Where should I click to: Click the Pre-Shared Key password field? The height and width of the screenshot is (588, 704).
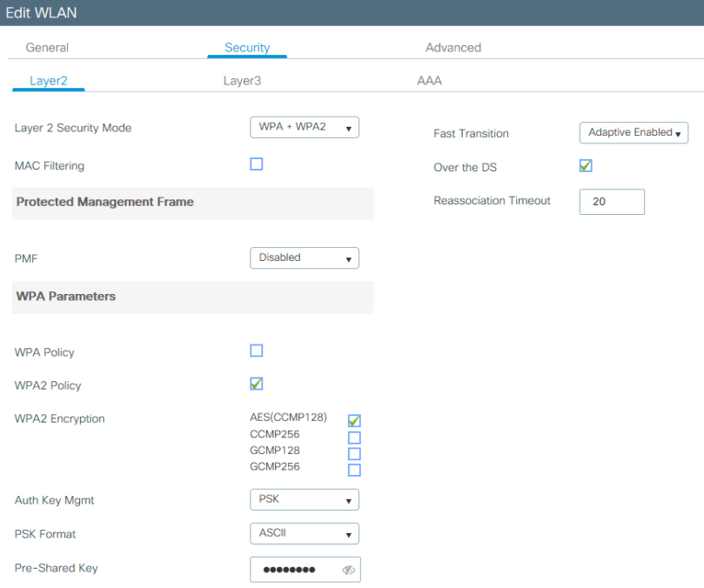click(x=296, y=570)
